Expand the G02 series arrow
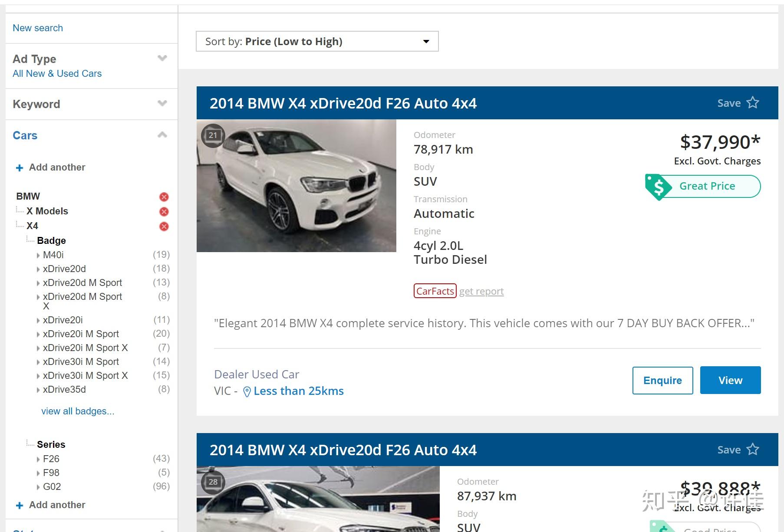Viewport: 784px width, 532px height. click(38, 487)
